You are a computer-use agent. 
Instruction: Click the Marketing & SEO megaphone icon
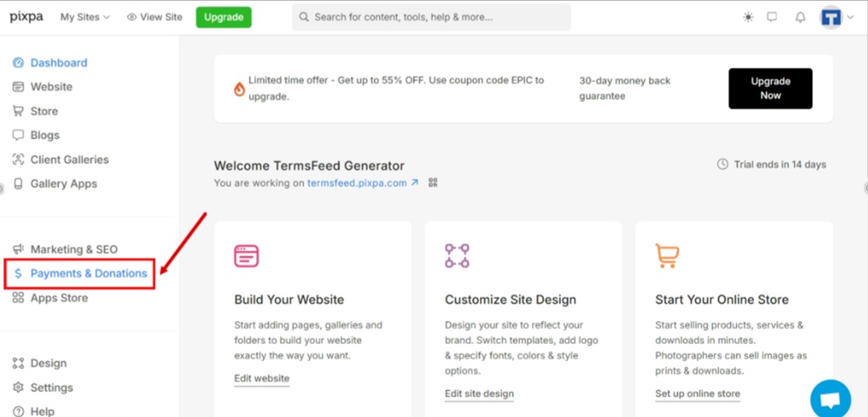pos(18,249)
